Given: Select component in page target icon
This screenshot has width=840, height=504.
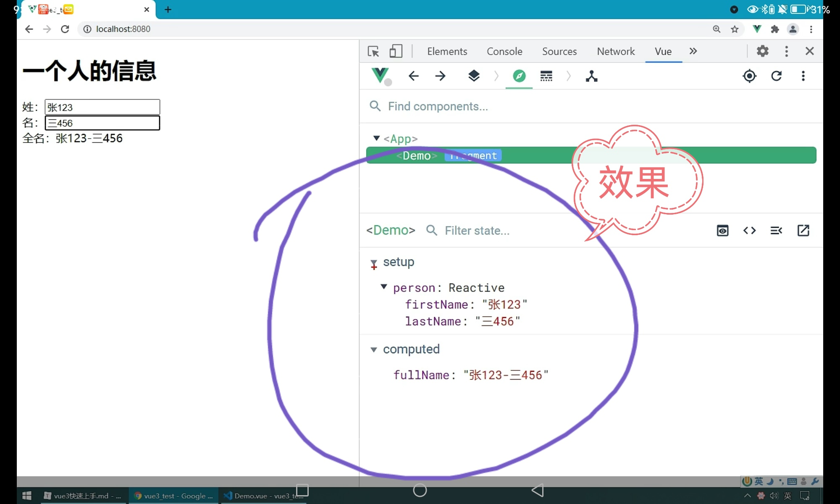Looking at the screenshot, I should click(x=749, y=76).
